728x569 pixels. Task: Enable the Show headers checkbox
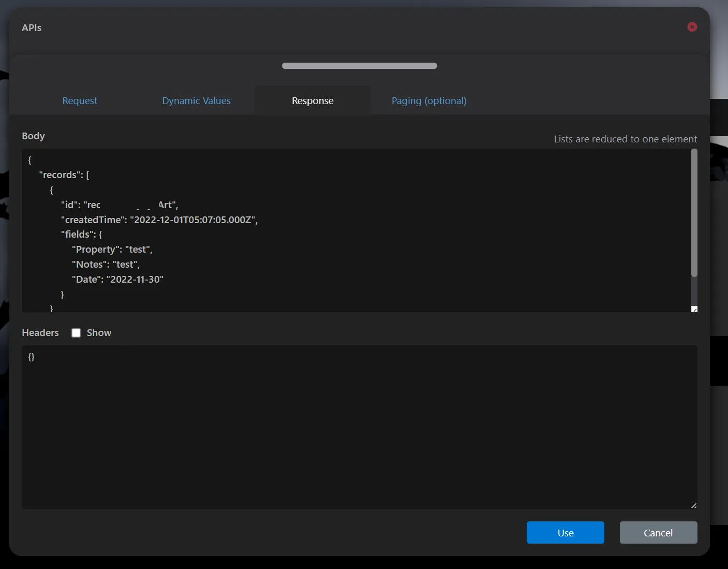76,333
